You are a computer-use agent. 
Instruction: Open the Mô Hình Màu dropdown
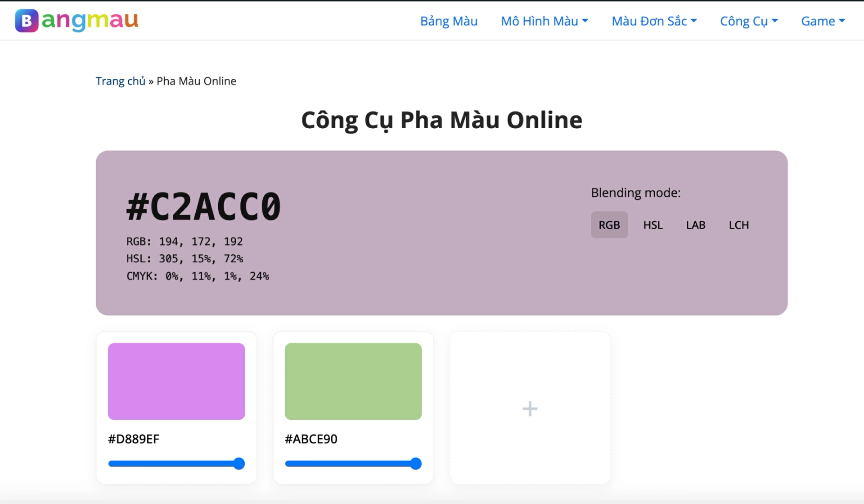pos(544,21)
